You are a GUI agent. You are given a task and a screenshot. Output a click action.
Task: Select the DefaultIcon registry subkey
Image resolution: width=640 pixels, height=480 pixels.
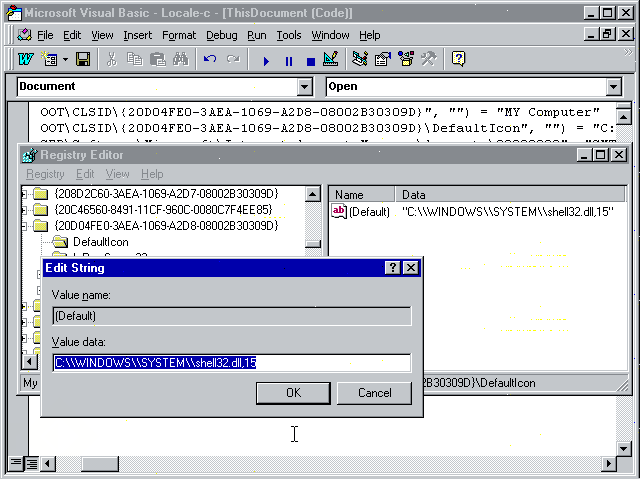pyautogui.click(x=100, y=242)
